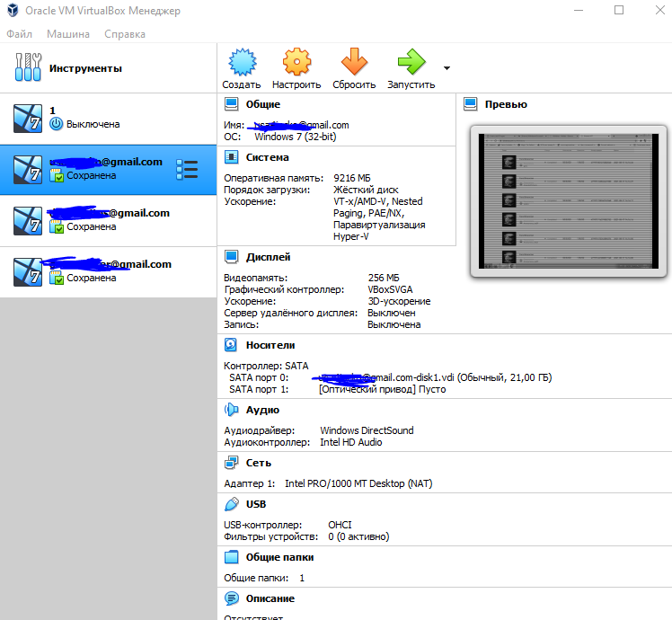Click the OHCI USB controller value
This screenshot has width=672, height=620.
(340, 525)
